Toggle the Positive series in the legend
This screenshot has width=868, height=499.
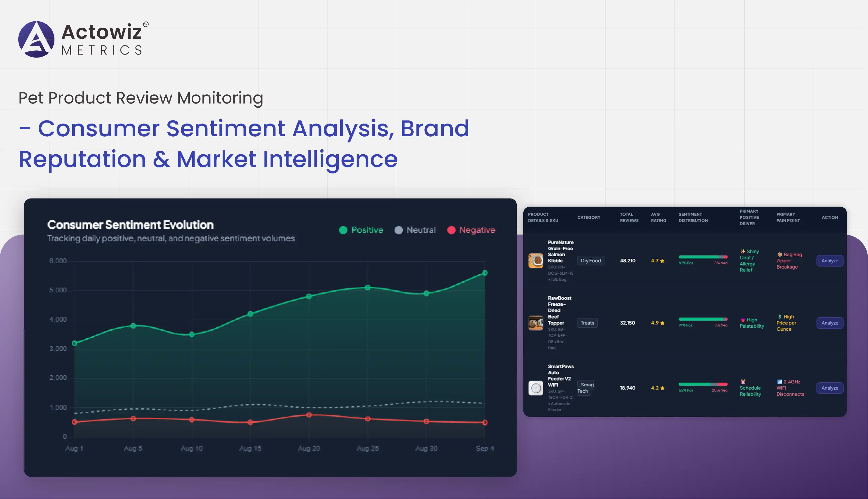tap(361, 230)
